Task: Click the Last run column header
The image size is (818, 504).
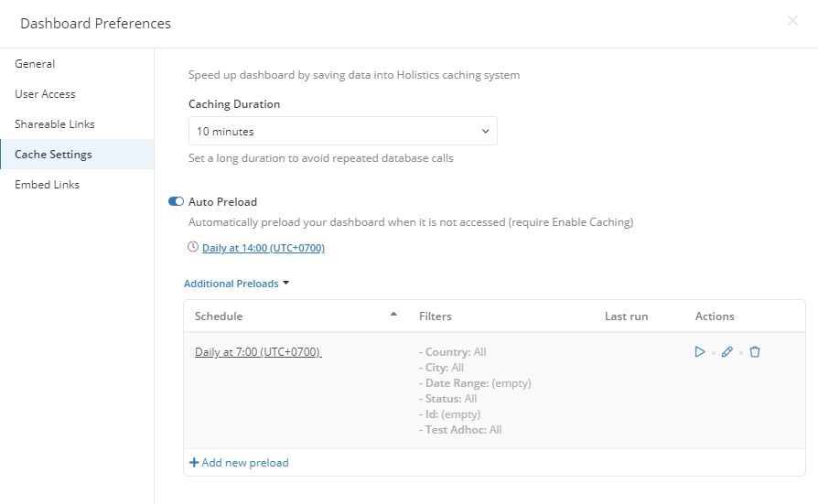Action: 626,316
